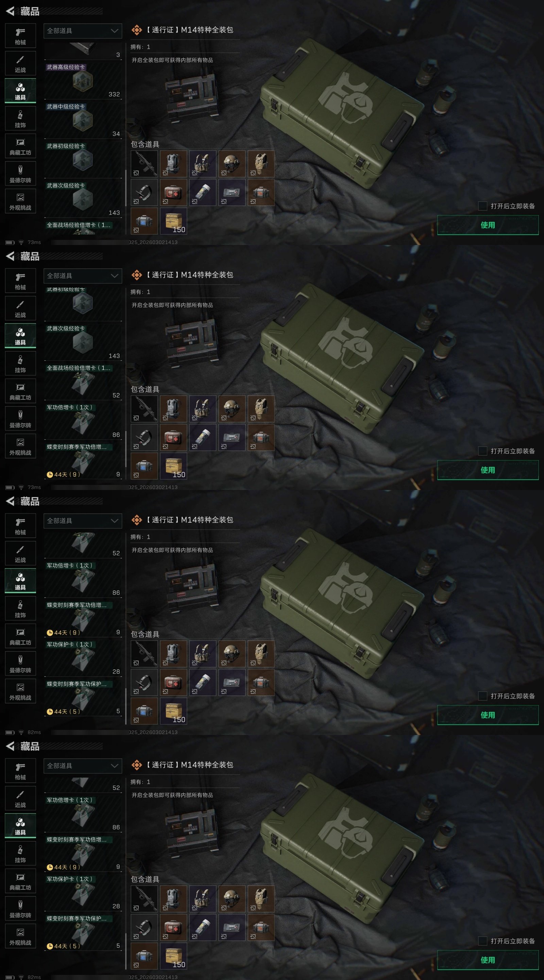This screenshot has height=980, width=544.
Task: Open 近战 melee icon in topmost screen
Action: coord(20,64)
